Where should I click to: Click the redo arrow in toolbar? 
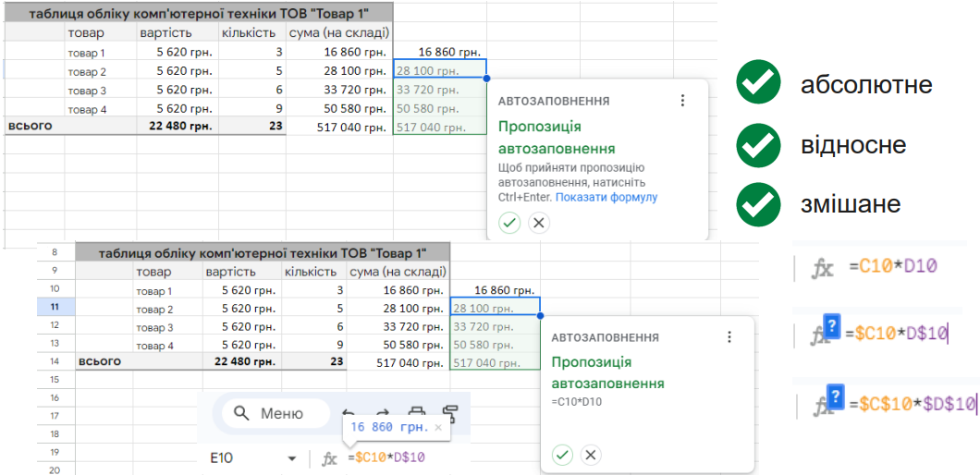click(x=382, y=413)
